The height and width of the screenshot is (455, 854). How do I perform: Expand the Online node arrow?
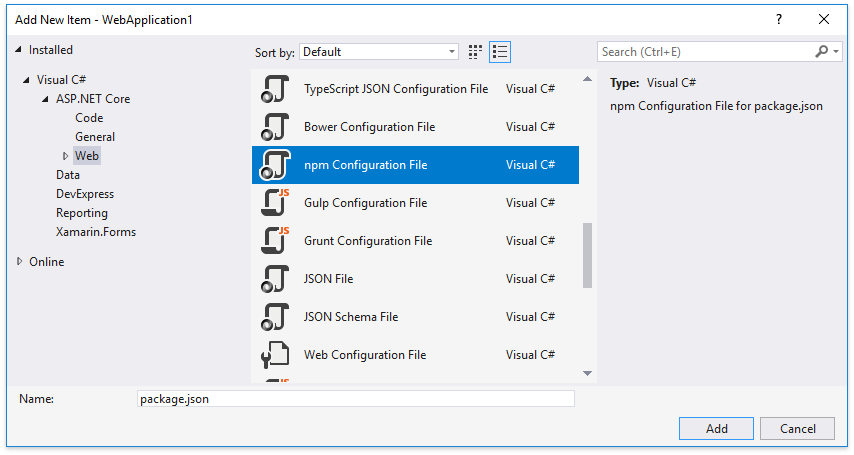click(x=20, y=262)
